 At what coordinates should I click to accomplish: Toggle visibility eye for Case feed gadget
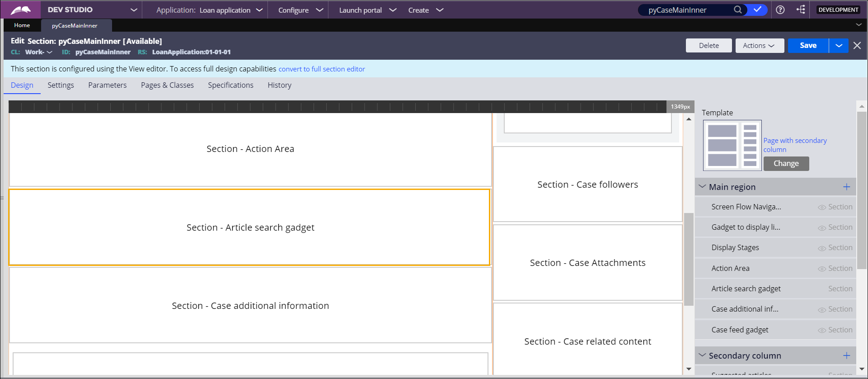click(822, 330)
